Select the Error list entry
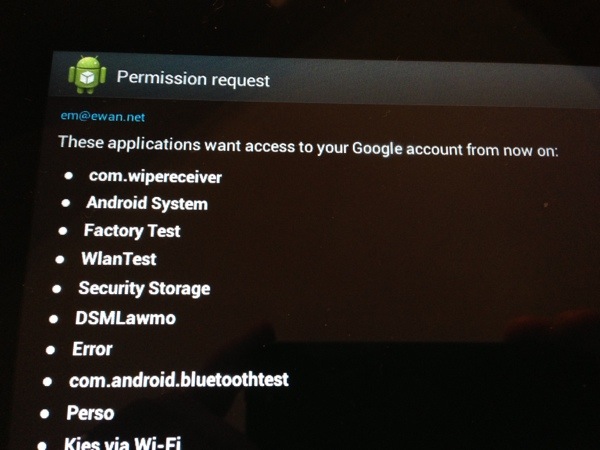This screenshot has width=600, height=450. [92, 350]
